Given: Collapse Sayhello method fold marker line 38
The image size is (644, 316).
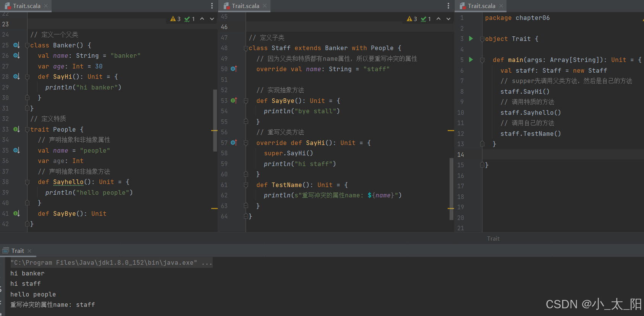Looking at the screenshot, I should click(27, 182).
